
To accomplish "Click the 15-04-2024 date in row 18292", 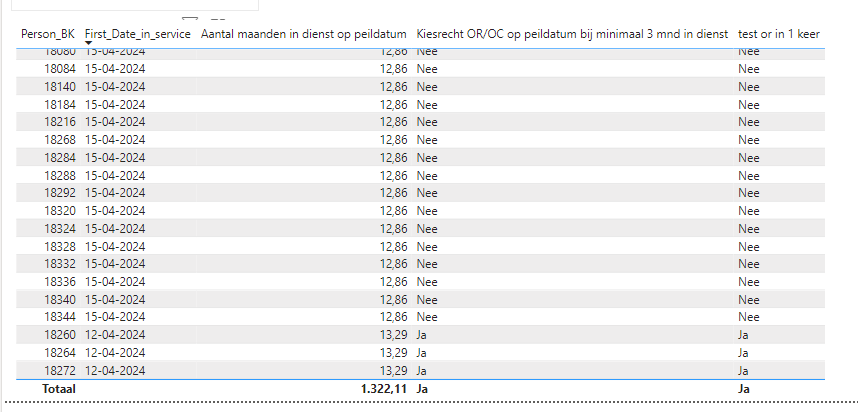I will point(115,193).
